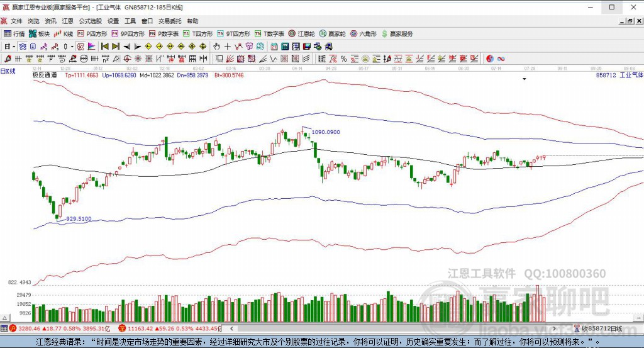Select the rectangle box drawing tool

[x=219, y=59]
